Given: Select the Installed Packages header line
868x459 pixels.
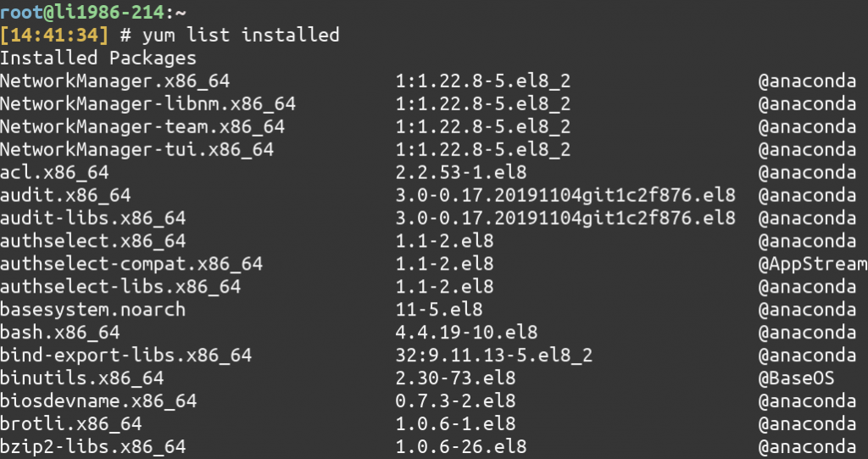Looking at the screenshot, I should pyautogui.click(x=98, y=58).
